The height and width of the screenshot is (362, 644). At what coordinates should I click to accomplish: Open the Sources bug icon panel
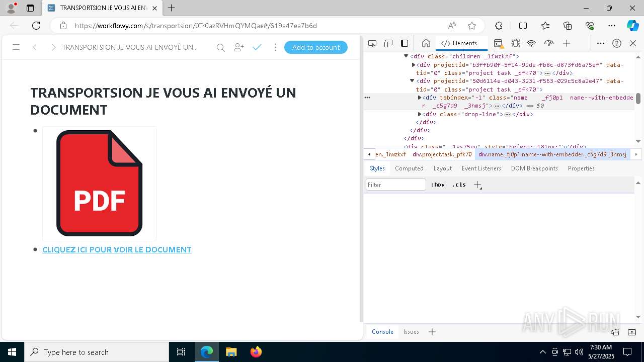515,43
